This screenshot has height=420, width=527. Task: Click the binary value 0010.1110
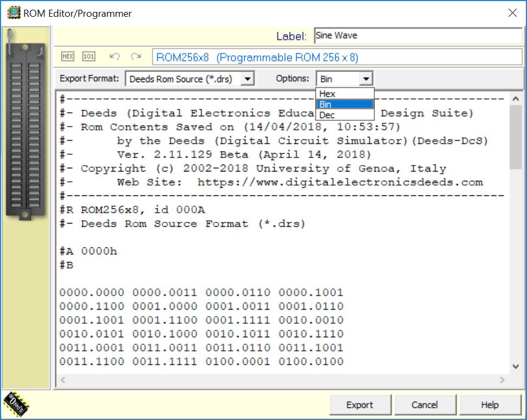[311, 334]
